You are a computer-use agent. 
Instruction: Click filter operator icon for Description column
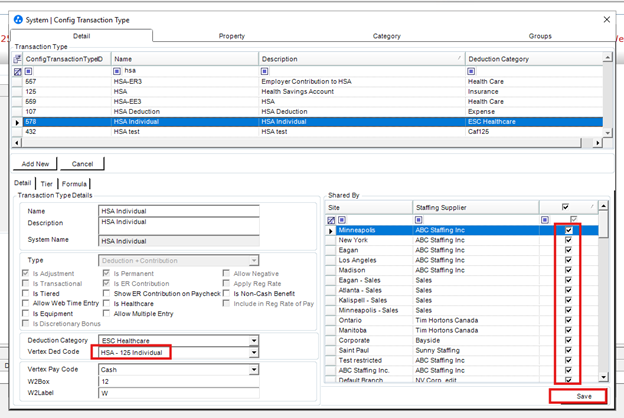click(x=264, y=71)
